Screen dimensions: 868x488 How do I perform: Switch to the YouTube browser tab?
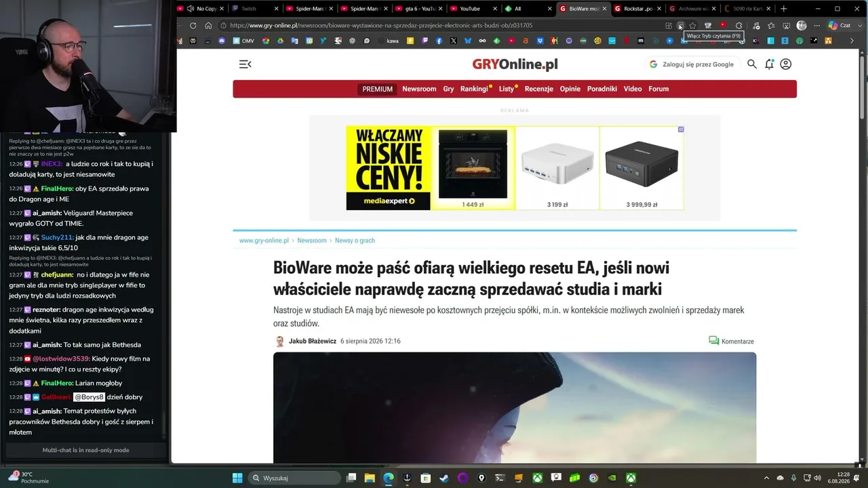click(x=474, y=9)
